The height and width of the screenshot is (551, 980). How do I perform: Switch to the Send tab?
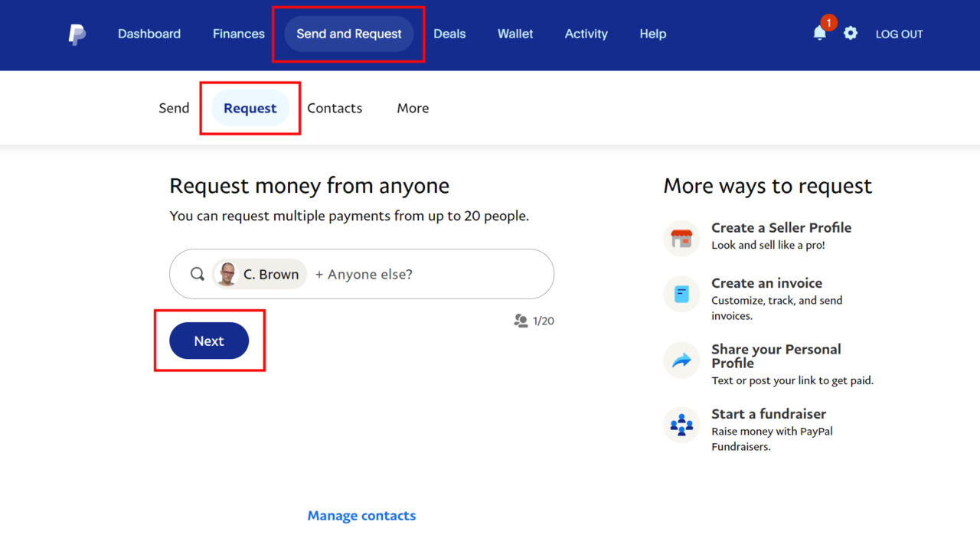click(x=174, y=108)
